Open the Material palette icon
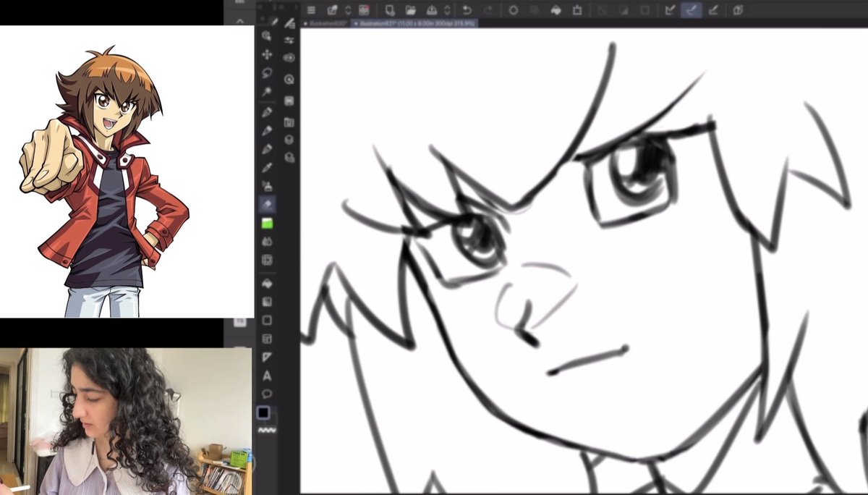The width and height of the screenshot is (868, 495). [289, 101]
